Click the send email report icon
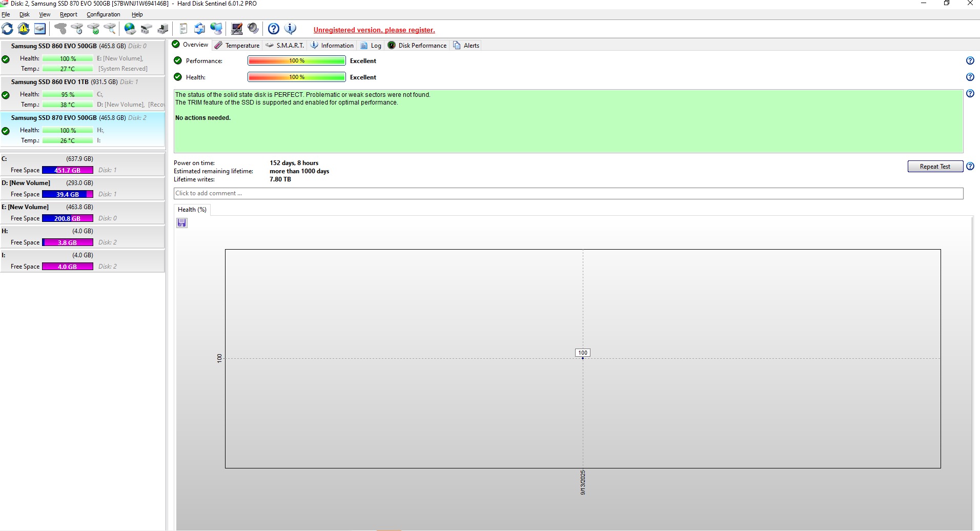The height and width of the screenshot is (531, 980). (x=199, y=29)
